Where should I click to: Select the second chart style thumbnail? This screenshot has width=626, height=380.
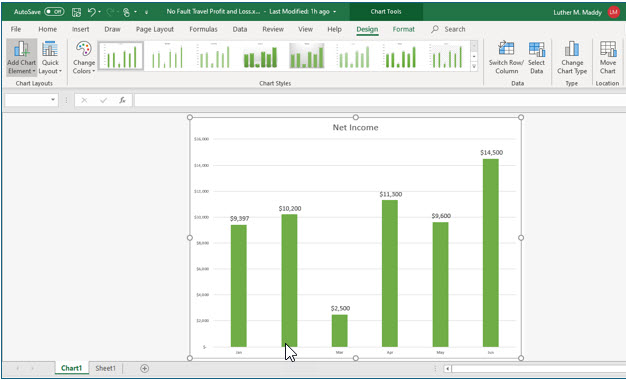click(167, 56)
